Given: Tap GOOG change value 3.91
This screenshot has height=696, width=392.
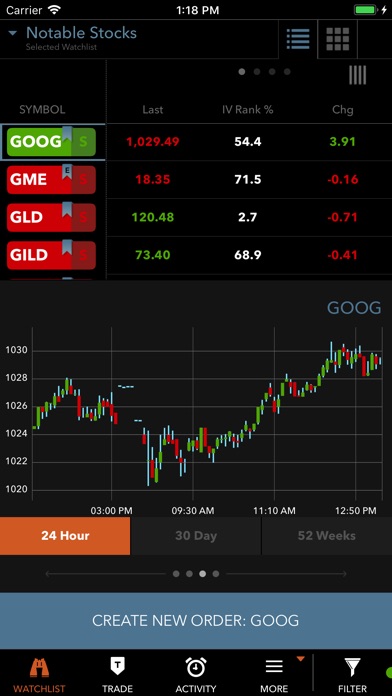Looking at the screenshot, I should pyautogui.click(x=343, y=142).
